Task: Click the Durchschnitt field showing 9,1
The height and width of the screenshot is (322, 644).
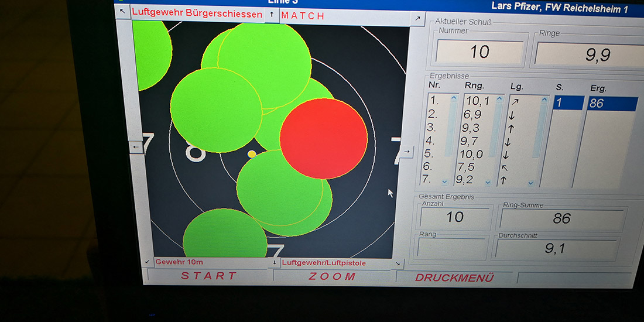Action: [555, 248]
